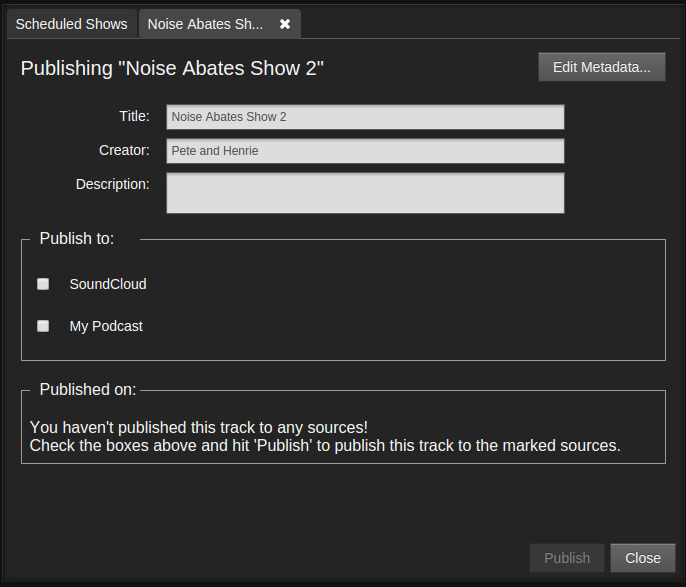The image size is (686, 587).
Task: Tick the My Podcast checkbox
Action: coord(43,326)
